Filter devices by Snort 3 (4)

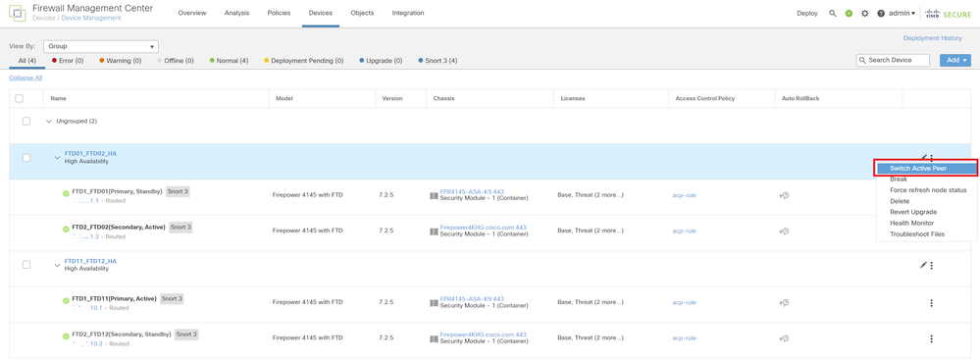click(437, 61)
